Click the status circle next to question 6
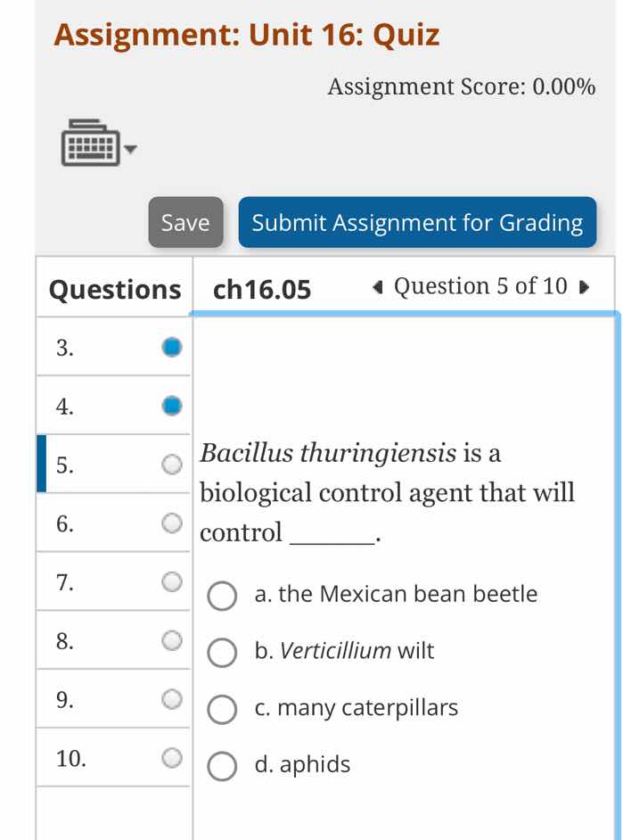Screen dimensions: 623x840 coord(172,522)
